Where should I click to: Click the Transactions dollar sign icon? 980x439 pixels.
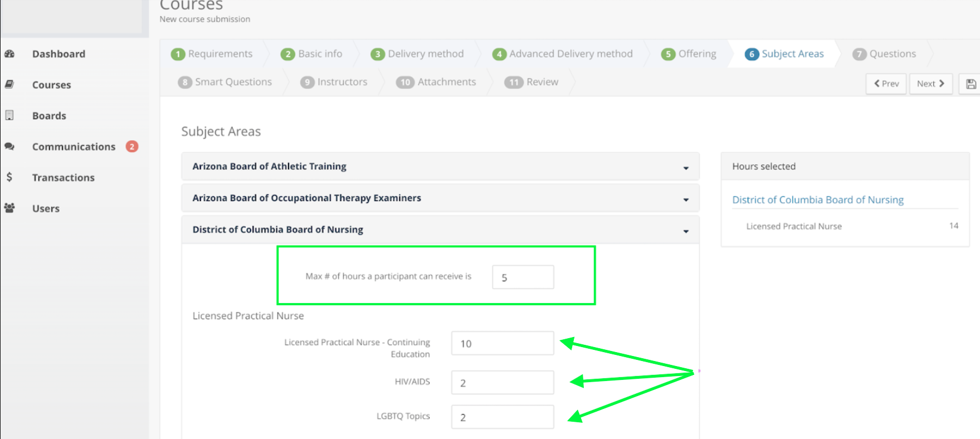[x=9, y=177]
